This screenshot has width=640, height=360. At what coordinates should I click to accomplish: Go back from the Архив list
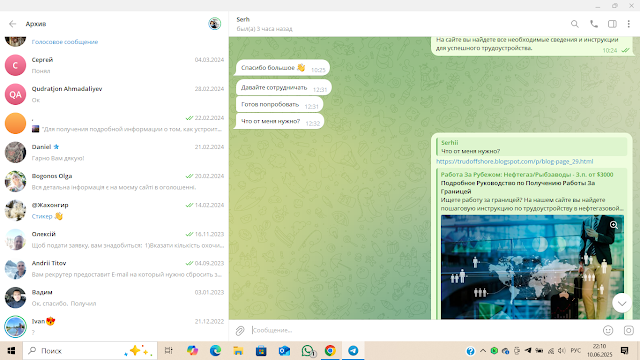point(13,24)
